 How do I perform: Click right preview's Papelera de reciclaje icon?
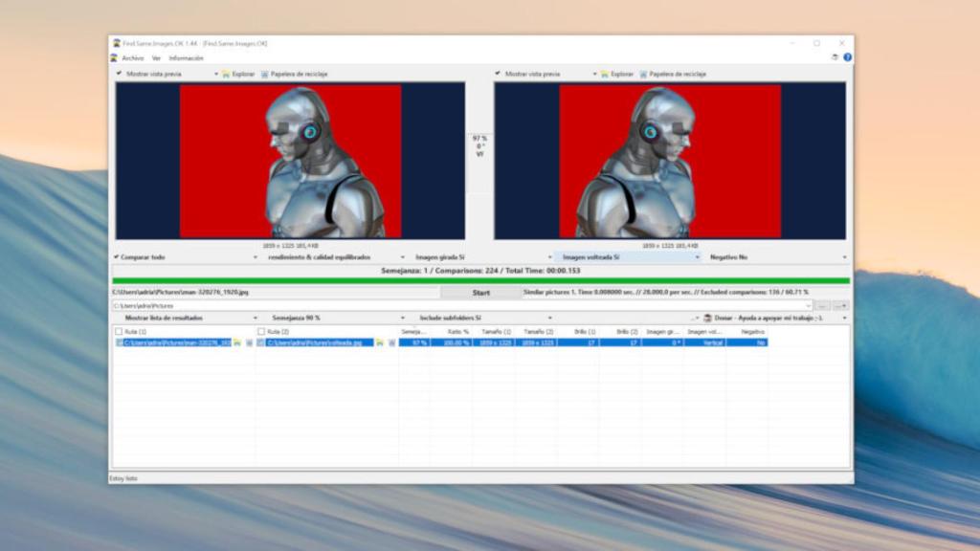pos(644,74)
